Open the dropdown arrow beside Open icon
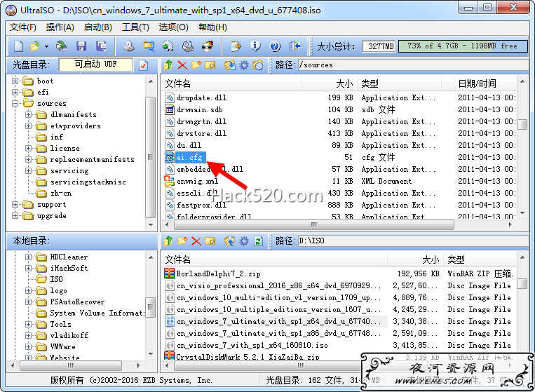 [46, 46]
